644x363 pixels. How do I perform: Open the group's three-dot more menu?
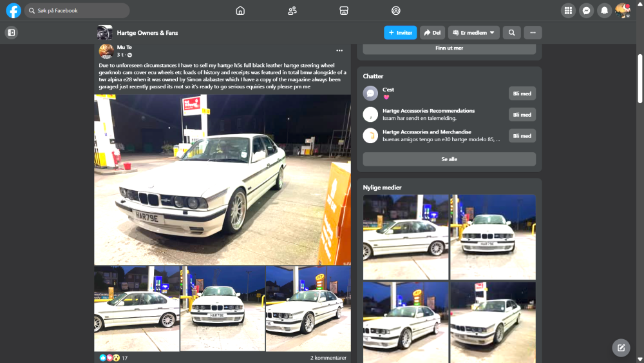point(533,32)
